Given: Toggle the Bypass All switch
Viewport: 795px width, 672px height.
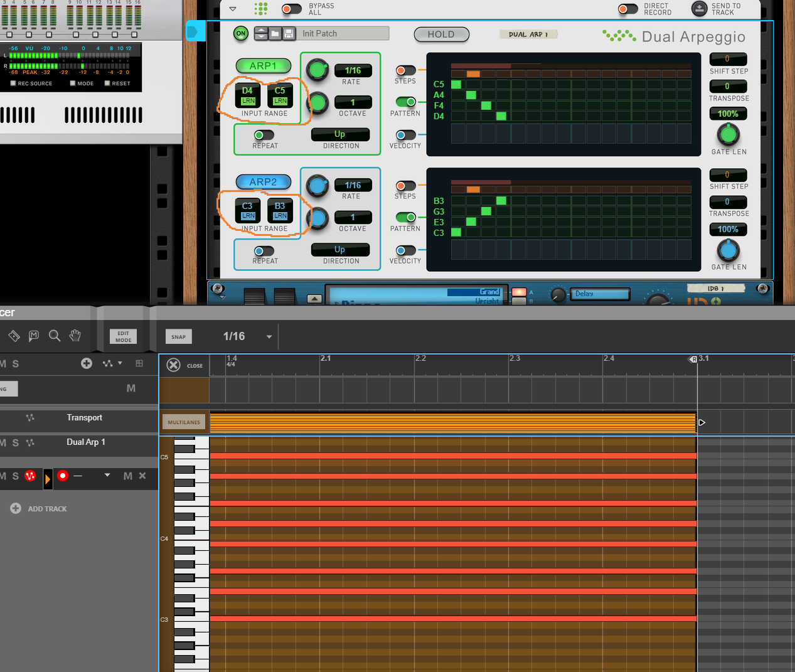Looking at the screenshot, I should (x=291, y=9).
